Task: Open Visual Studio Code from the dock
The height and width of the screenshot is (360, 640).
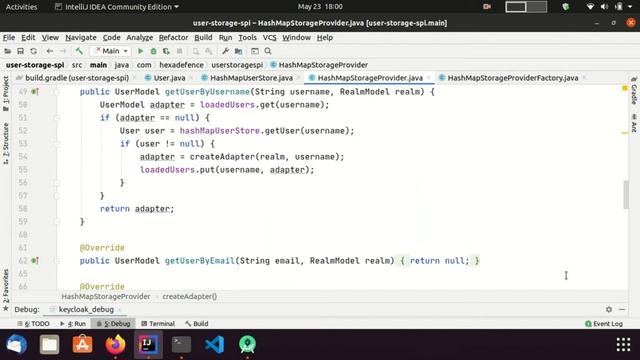Action: pyautogui.click(x=214, y=344)
